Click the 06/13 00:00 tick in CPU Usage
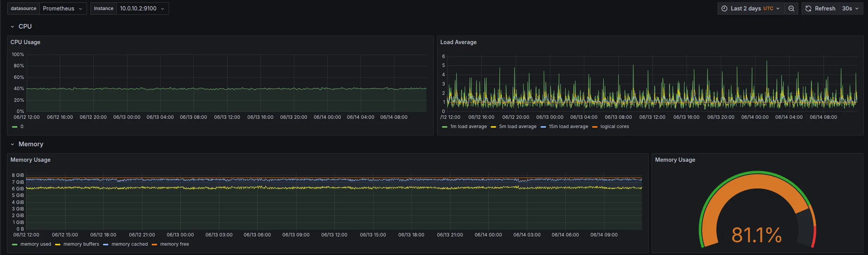 coord(127,117)
